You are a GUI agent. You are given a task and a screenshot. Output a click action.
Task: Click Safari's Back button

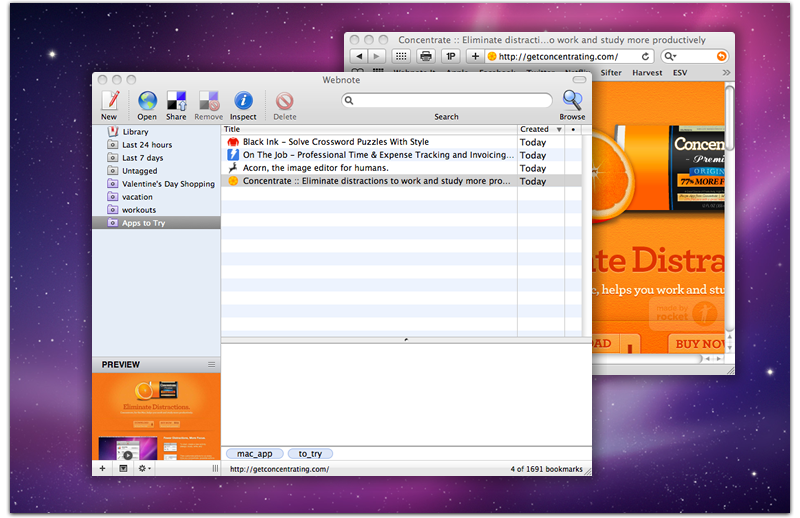pos(359,56)
